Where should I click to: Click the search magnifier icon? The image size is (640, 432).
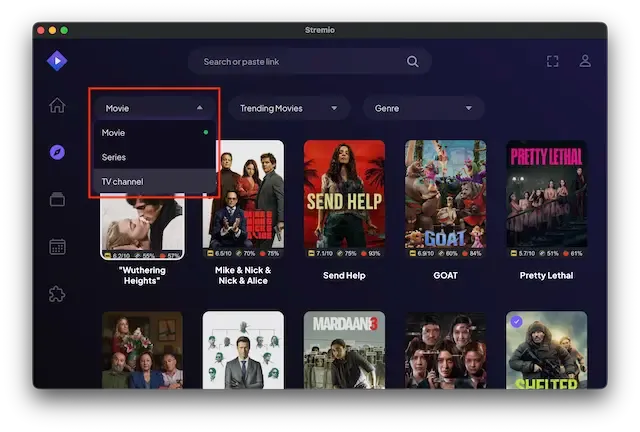pos(413,62)
